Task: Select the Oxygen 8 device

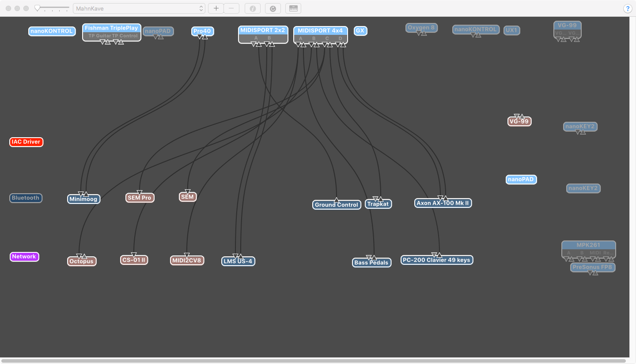Action: click(421, 28)
